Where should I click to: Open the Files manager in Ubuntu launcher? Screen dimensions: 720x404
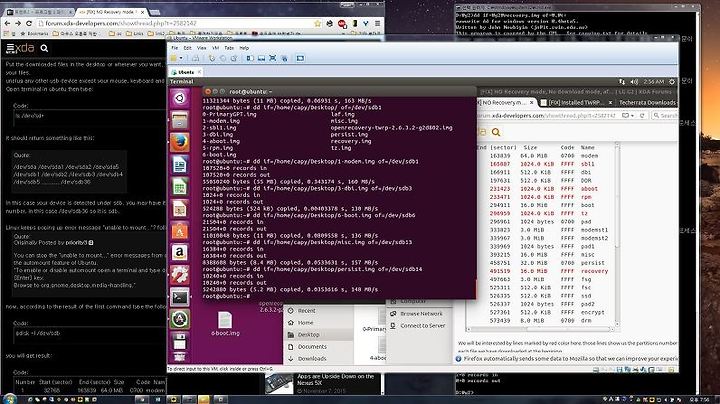(180, 120)
